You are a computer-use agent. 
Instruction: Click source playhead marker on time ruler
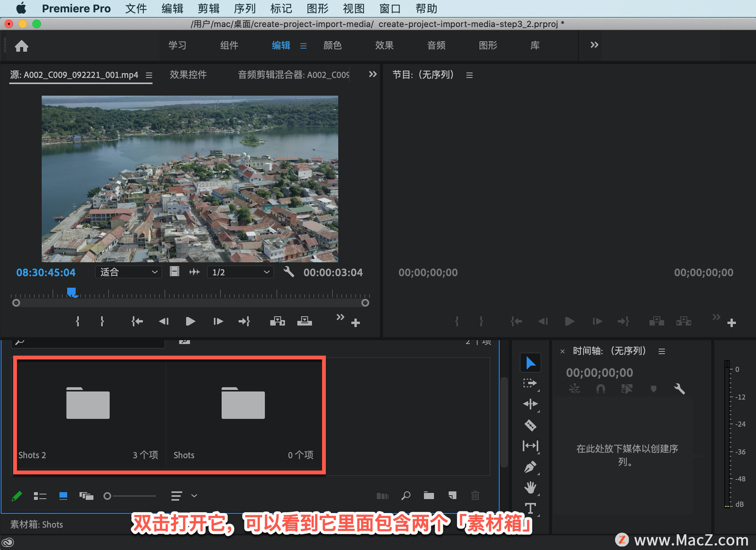tap(72, 292)
